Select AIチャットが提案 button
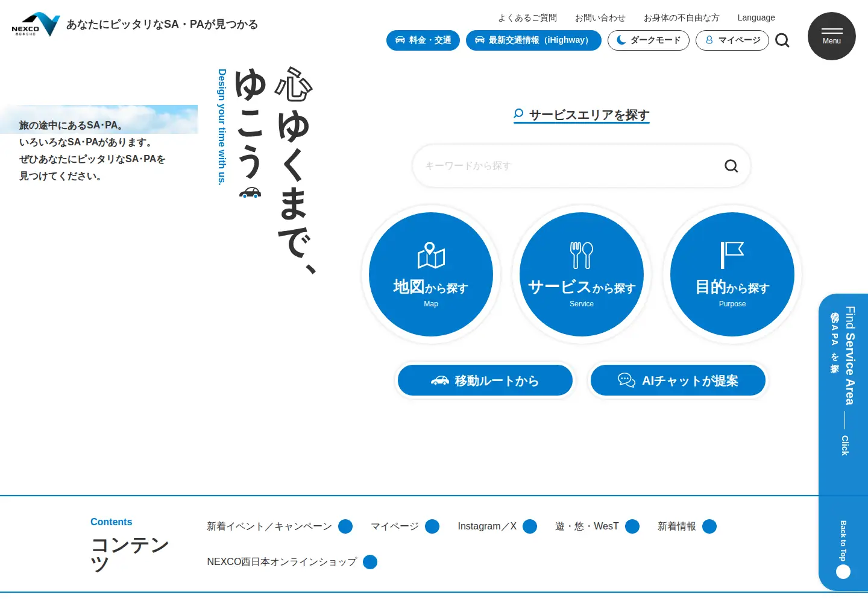Image resolution: width=868 pixels, height=603 pixels. 678,380
